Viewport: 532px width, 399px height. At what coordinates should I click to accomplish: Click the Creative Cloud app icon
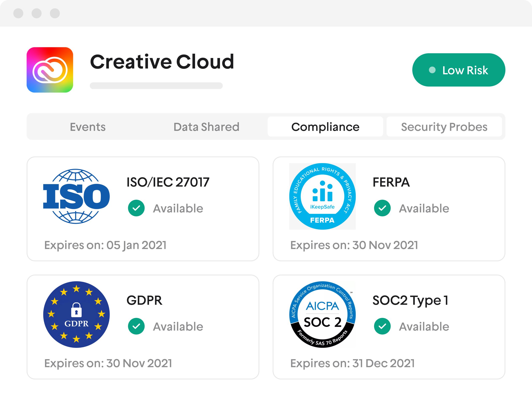(50, 70)
